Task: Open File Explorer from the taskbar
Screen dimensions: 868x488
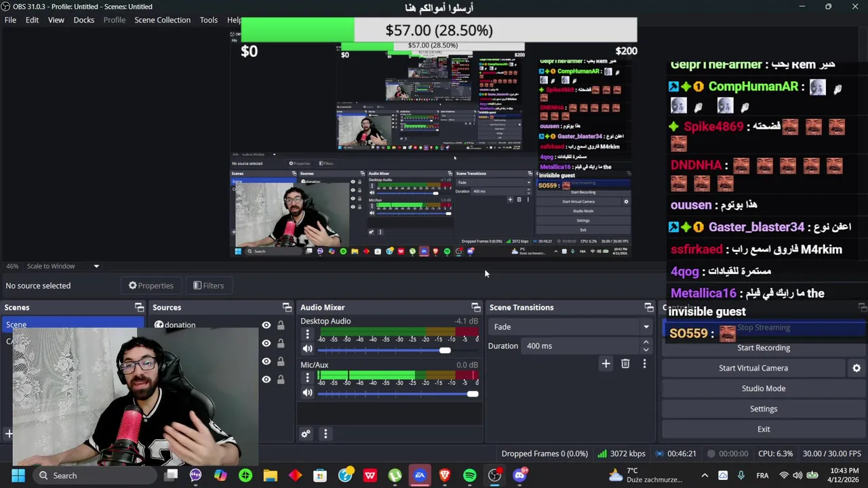Action: (271, 475)
